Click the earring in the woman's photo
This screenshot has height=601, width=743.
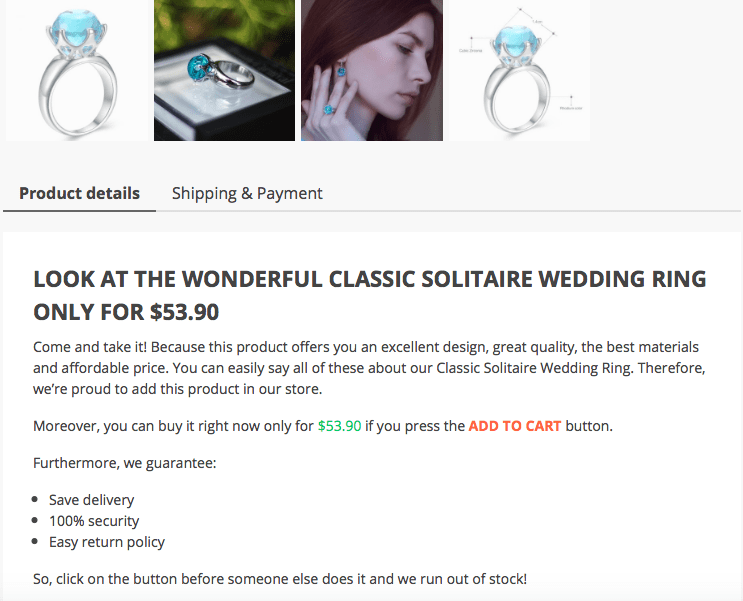tap(341, 69)
